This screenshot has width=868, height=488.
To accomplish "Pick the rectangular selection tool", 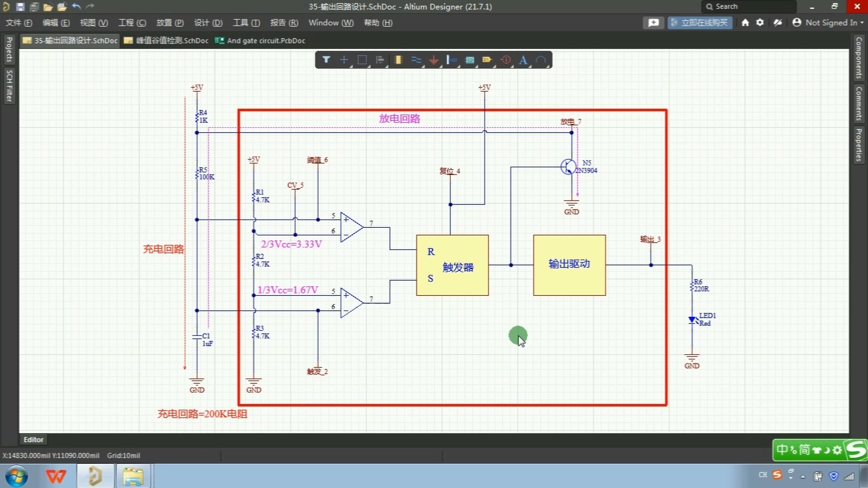I will (x=362, y=60).
